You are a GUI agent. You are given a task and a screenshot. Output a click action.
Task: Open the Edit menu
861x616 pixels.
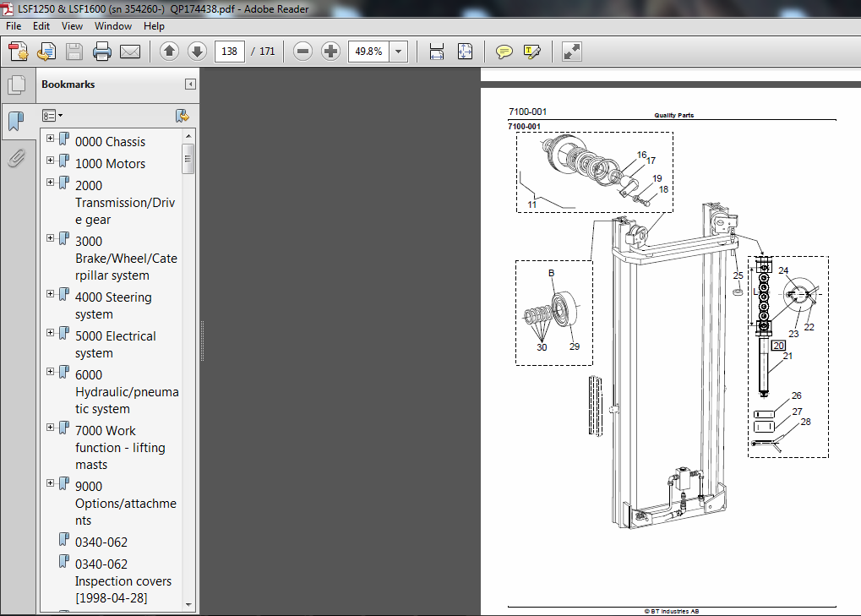41,26
